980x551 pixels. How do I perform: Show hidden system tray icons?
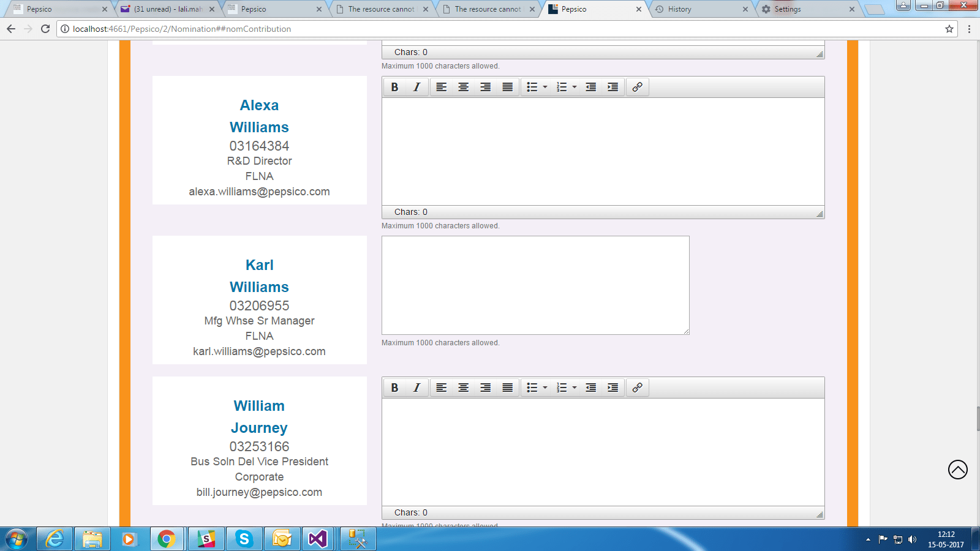tap(868, 539)
